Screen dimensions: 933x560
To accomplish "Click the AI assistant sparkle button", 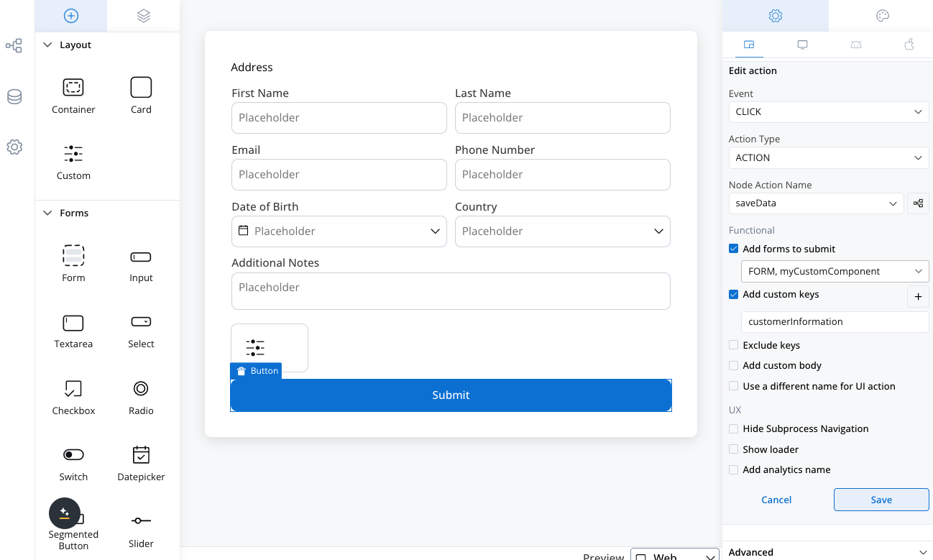I will click(64, 513).
